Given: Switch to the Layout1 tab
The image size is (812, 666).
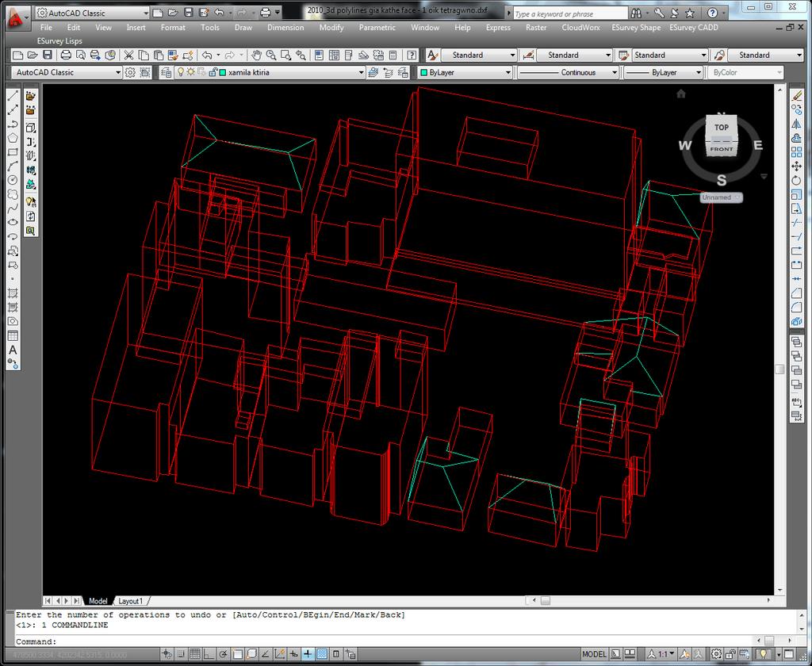Looking at the screenshot, I should [130, 601].
